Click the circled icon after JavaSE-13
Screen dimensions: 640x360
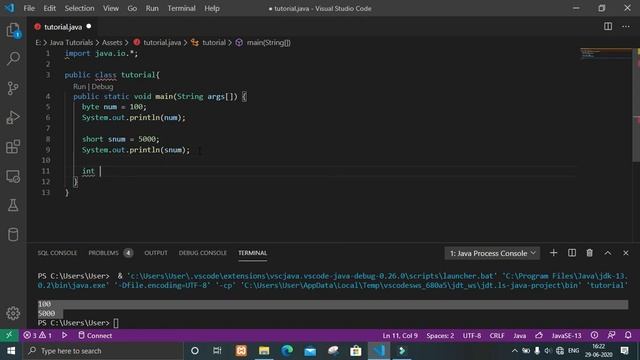coord(594,335)
